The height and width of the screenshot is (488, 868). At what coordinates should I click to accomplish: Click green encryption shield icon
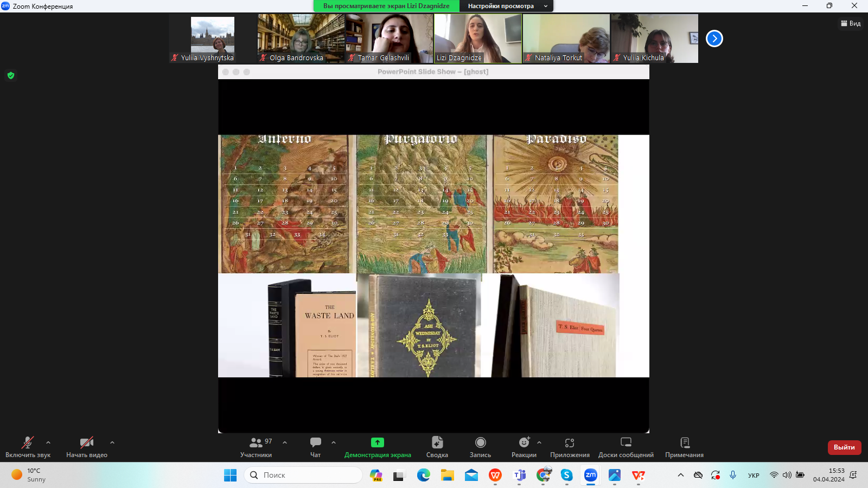[11, 75]
